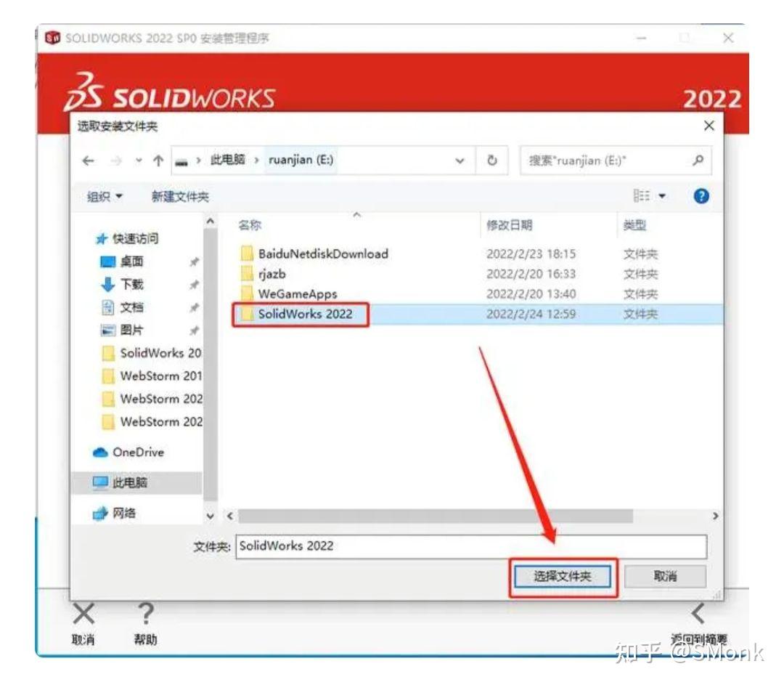Click the Forward navigation arrow
Image resolution: width=784 pixels, height=685 pixels.
point(116,161)
